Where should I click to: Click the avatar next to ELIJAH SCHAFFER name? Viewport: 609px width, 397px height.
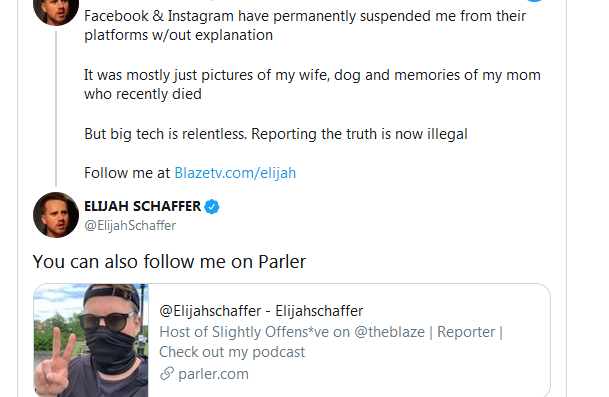(56, 215)
